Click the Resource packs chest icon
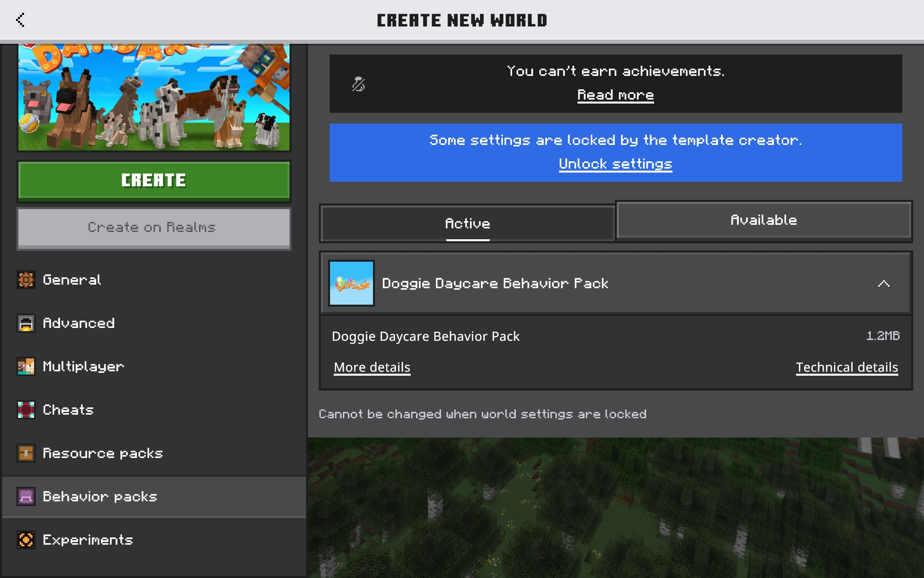924x578 pixels. point(26,453)
